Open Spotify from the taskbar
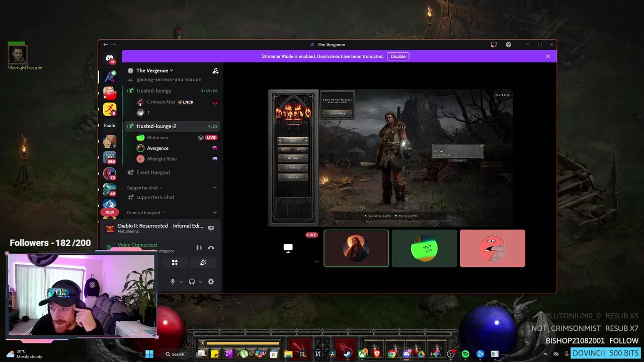Image resolution: width=644 pixels, height=362 pixels. [x=465, y=354]
